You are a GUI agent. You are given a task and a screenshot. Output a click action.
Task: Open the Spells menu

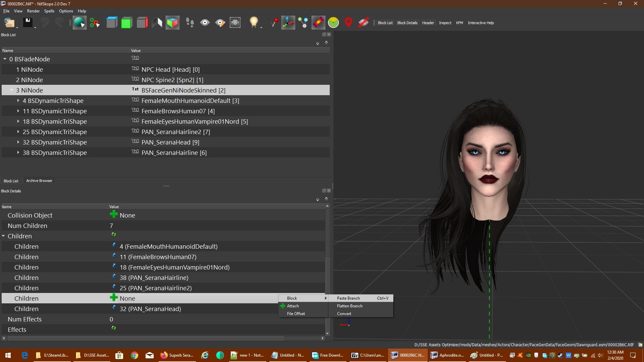click(x=49, y=11)
